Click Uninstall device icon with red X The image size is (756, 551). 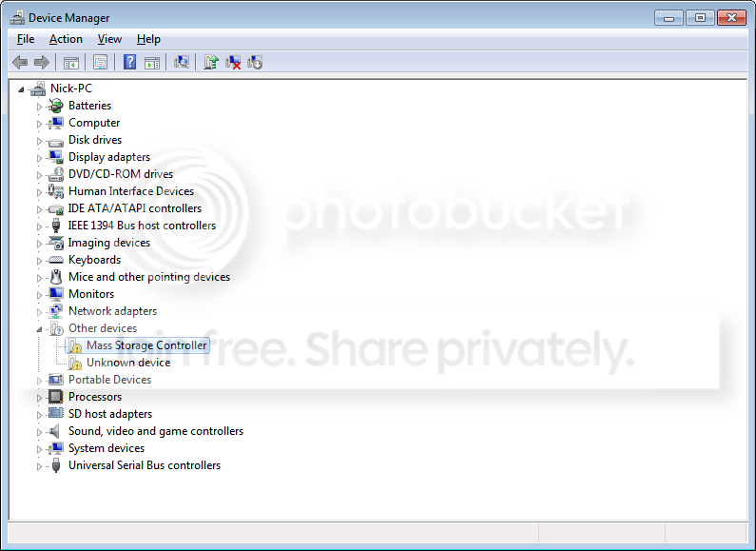tap(233, 62)
